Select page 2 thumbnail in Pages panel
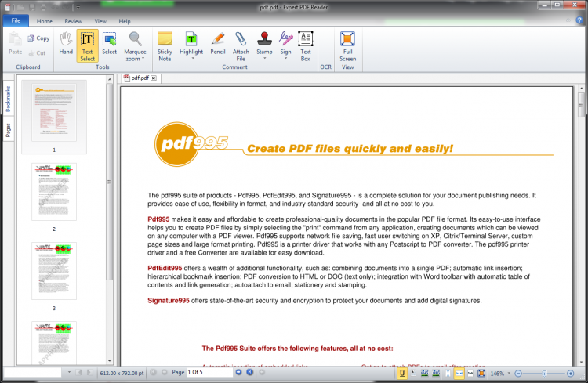Image resolution: width=588 pixels, height=383 pixels. pyautogui.click(x=54, y=192)
